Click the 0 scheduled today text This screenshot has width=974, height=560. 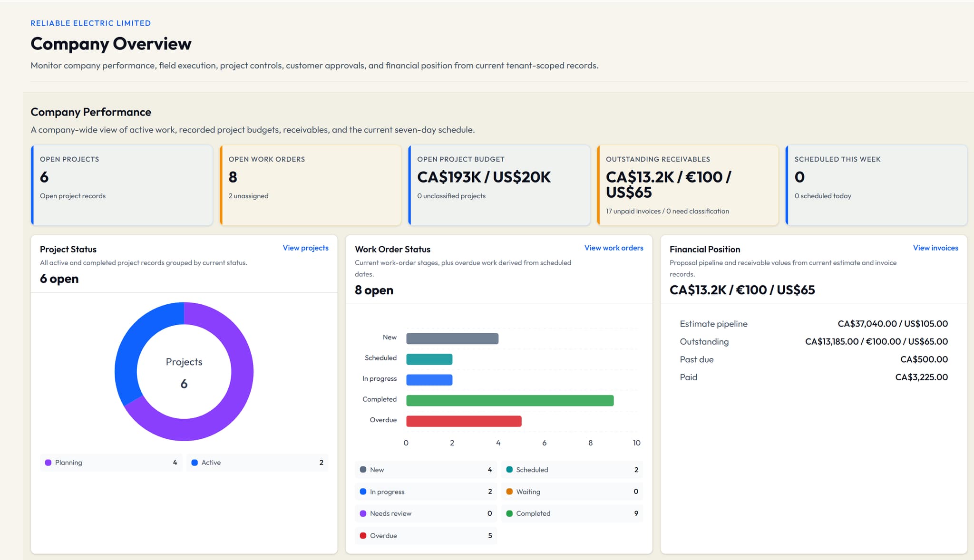[x=823, y=196]
